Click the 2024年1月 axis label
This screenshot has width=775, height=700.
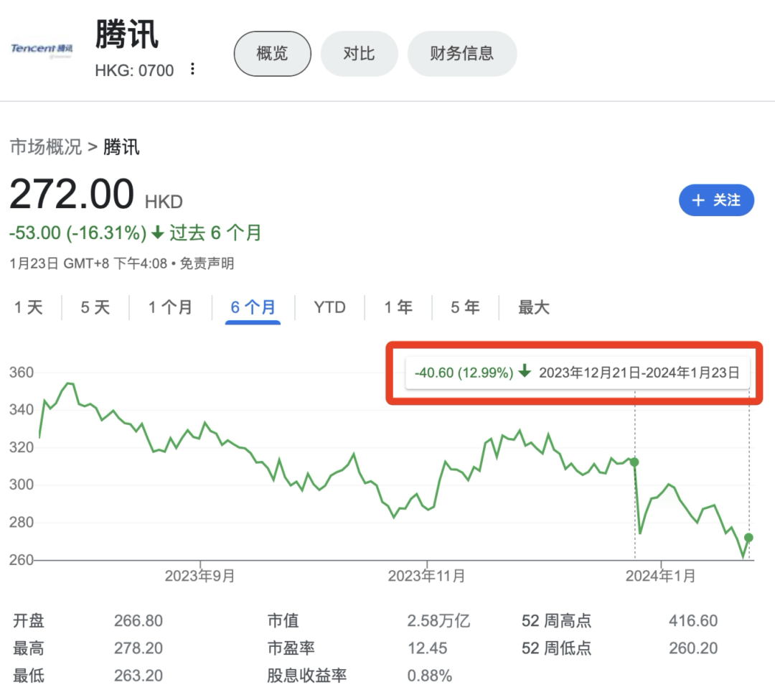[x=661, y=576]
